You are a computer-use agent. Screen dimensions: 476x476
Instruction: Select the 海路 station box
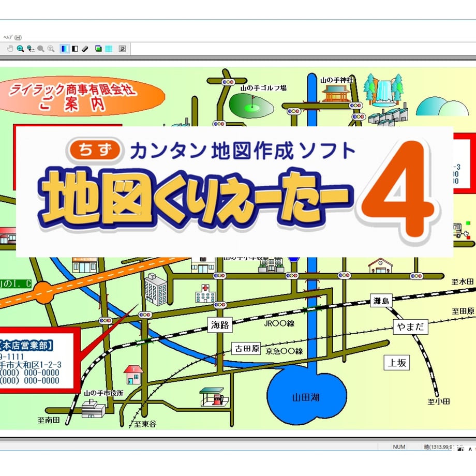(x=220, y=325)
